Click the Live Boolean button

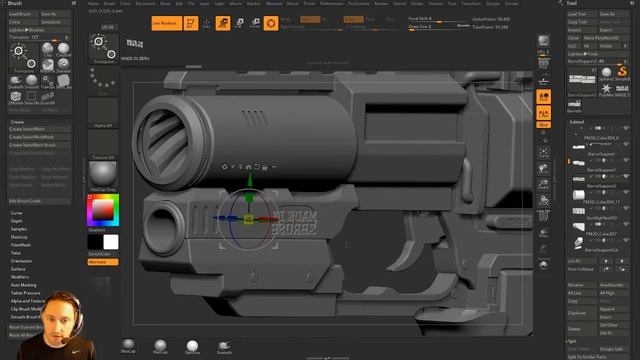pyautogui.click(x=167, y=23)
